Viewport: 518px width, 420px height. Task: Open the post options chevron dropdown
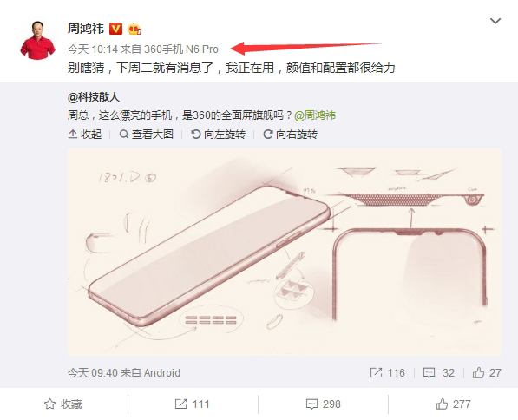(x=495, y=21)
